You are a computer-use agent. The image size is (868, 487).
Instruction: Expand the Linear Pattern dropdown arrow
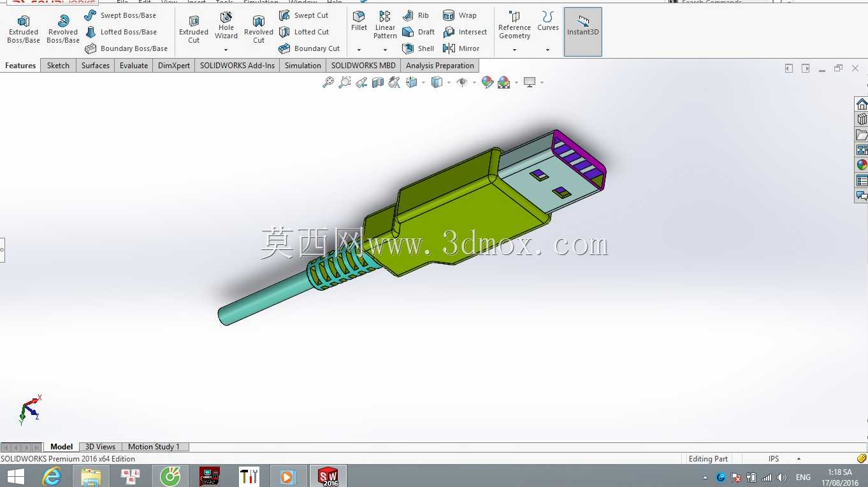pyautogui.click(x=385, y=50)
